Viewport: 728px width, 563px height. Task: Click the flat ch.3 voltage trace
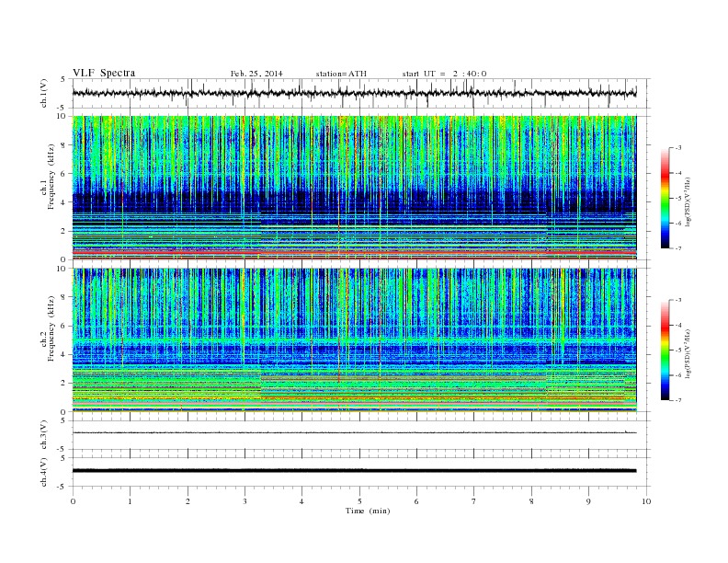tap(355, 433)
